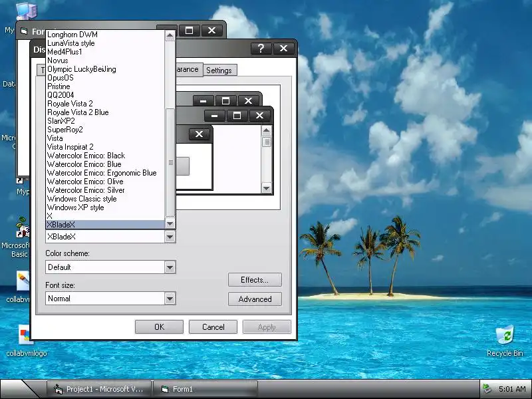
Task: Confirm with the OK button
Action: pos(159,327)
